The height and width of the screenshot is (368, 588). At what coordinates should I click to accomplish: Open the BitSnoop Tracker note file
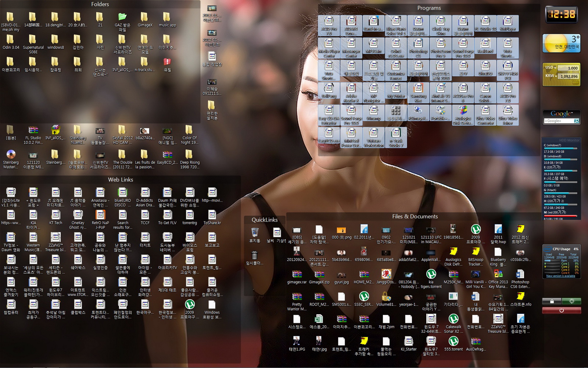476,256
